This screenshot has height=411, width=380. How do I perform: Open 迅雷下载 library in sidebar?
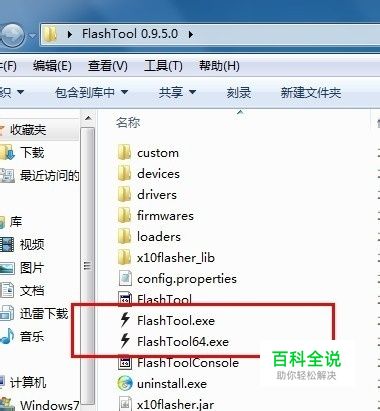pos(44,313)
